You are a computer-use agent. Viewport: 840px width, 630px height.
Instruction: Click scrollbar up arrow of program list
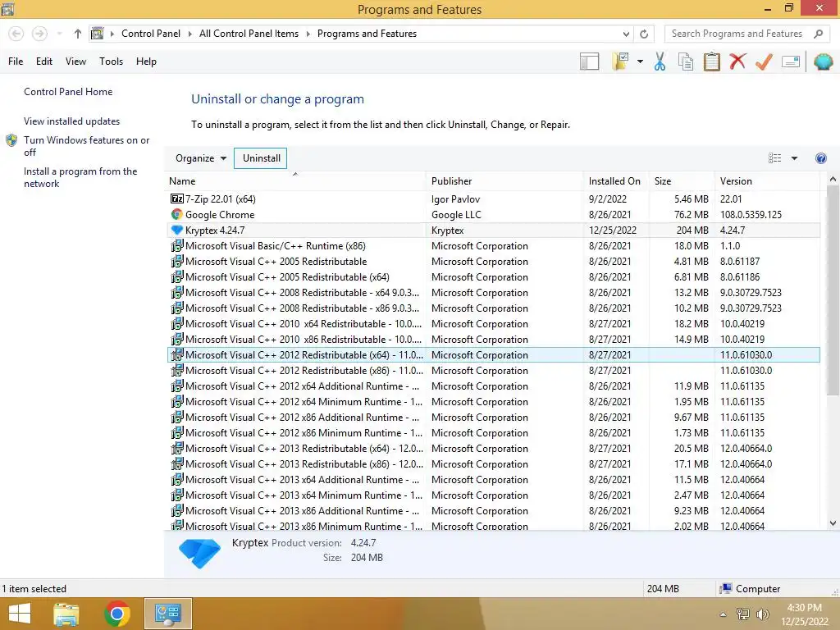coord(833,180)
